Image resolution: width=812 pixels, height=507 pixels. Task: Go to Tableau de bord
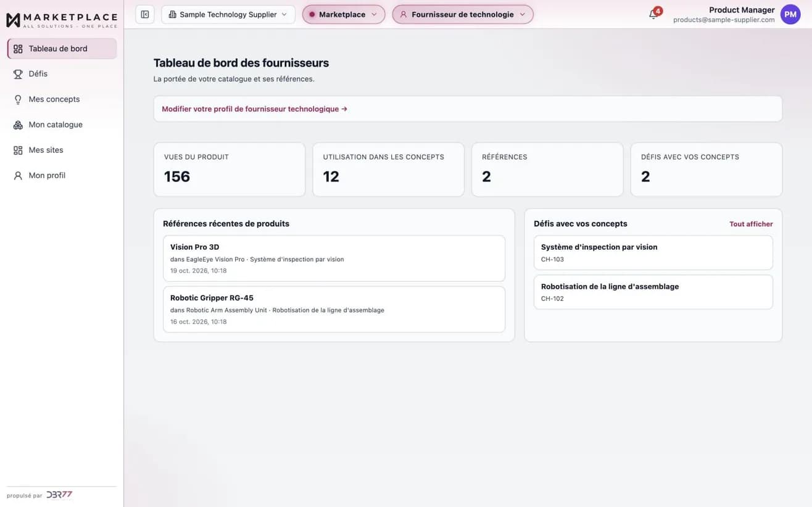(62, 49)
